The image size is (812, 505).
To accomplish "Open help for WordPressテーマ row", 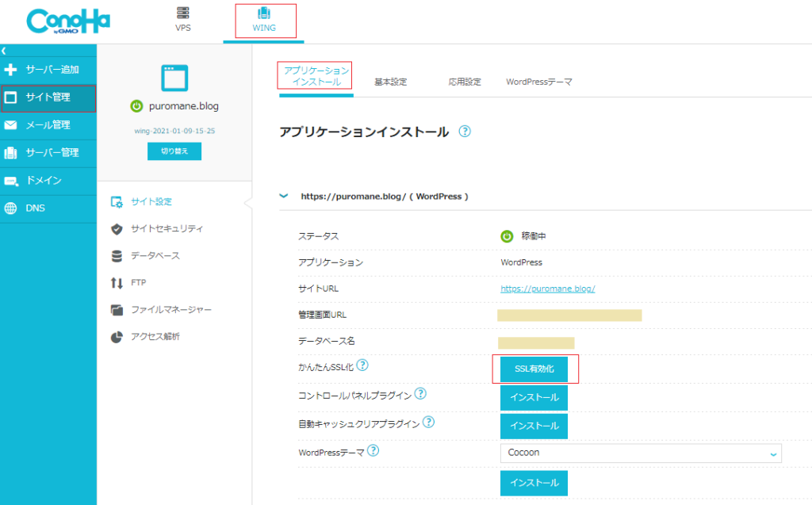I will (x=373, y=450).
